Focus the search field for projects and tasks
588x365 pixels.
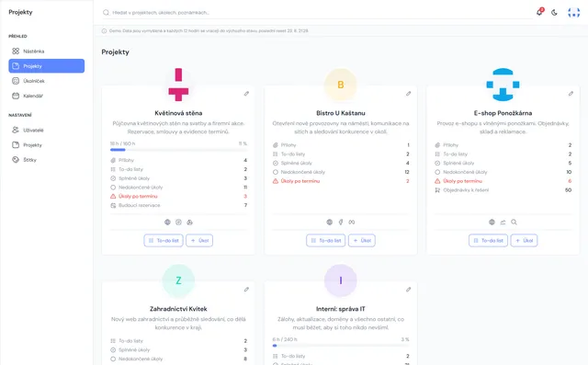tap(317, 12)
